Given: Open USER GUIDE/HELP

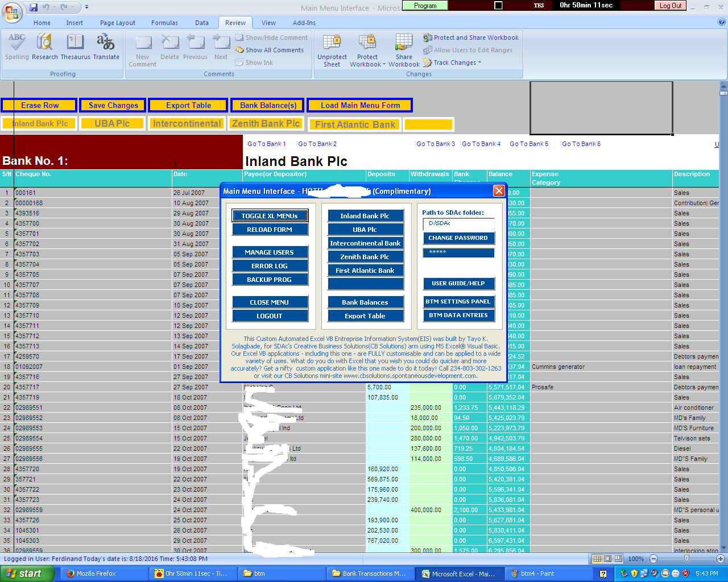Looking at the screenshot, I should pyautogui.click(x=458, y=283).
